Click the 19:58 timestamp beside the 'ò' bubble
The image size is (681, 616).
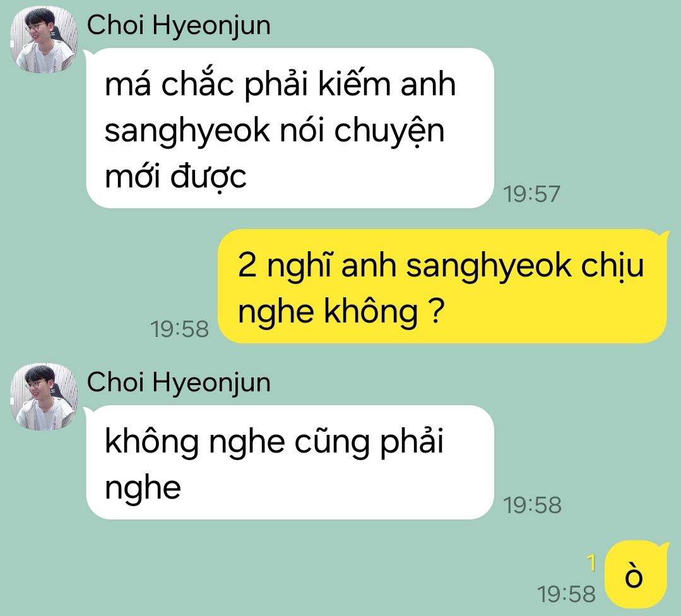[566, 594]
